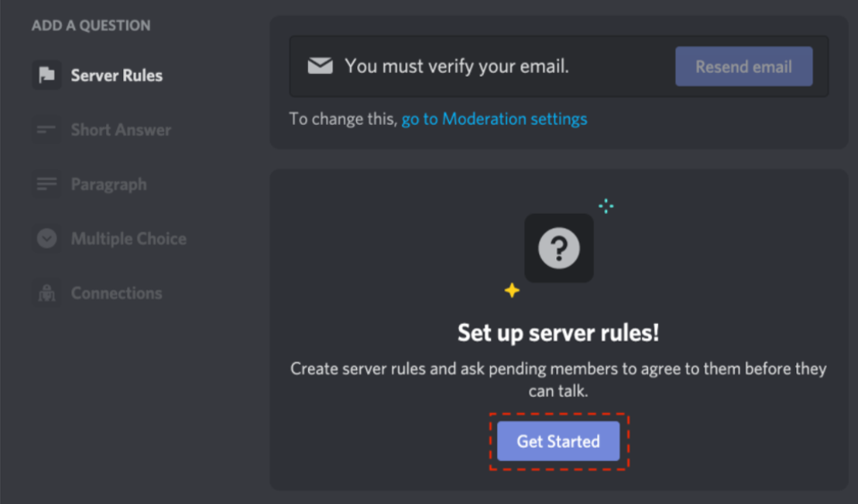Click the Resend email button
Viewport: 858px width, 504px height.
coord(744,66)
